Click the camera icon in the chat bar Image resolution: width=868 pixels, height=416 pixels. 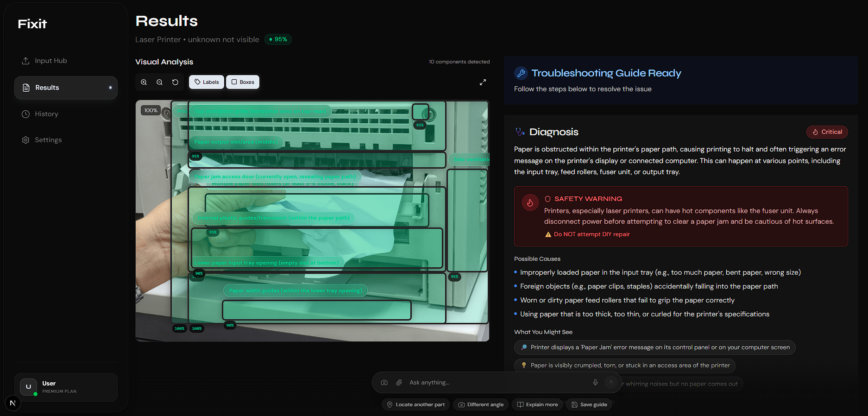coord(384,383)
